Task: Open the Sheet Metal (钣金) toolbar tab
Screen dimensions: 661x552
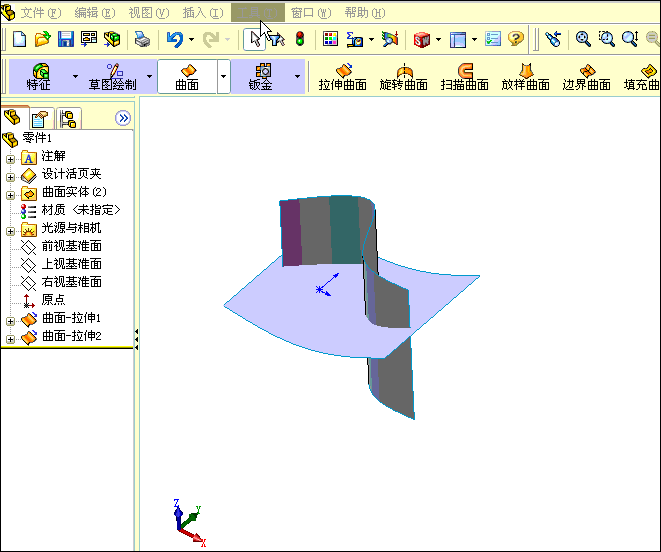Action: (x=261, y=76)
